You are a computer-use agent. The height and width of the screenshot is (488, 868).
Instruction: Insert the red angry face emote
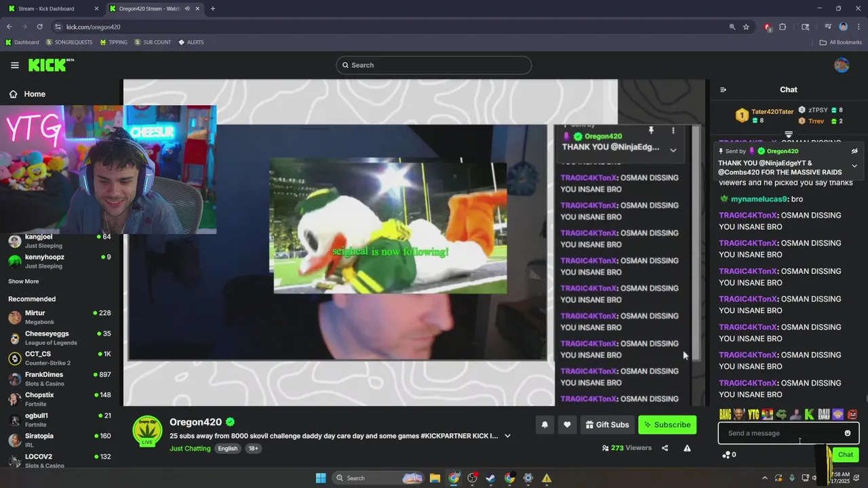pos(852,414)
